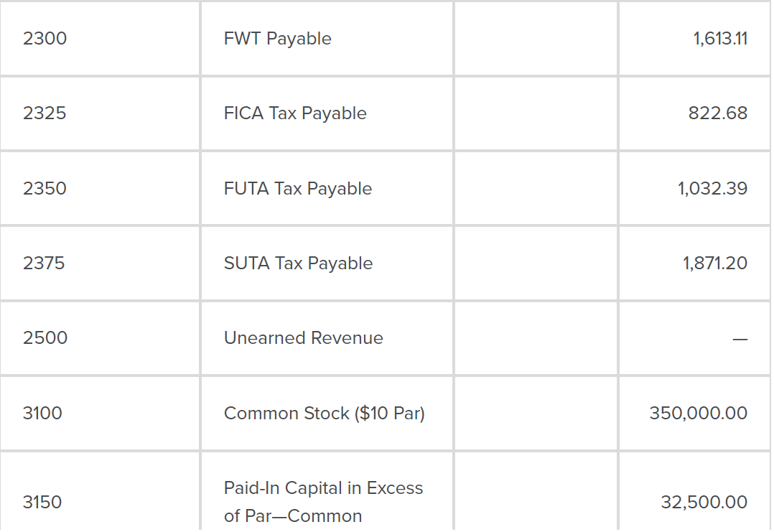This screenshot has width=774, height=532.
Task: Select the FWT Payable account name
Action: click(x=277, y=39)
